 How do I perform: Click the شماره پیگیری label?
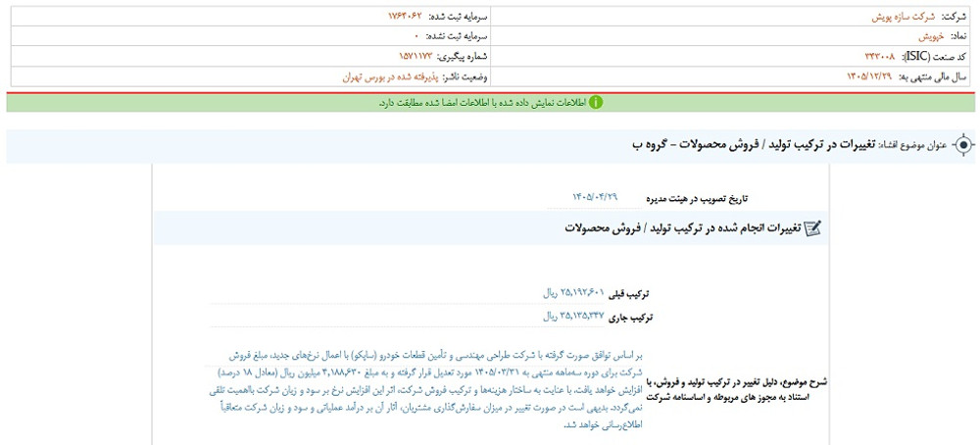tap(464, 57)
